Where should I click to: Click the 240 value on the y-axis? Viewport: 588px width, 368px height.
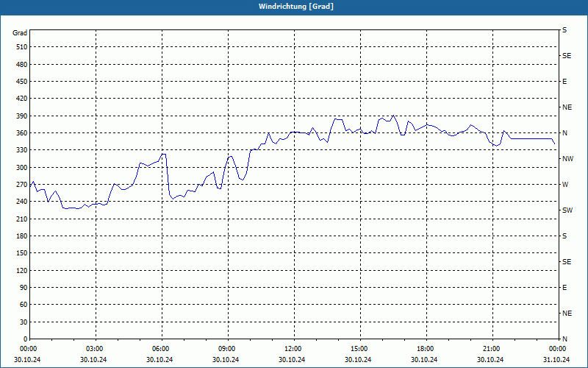[22, 201]
